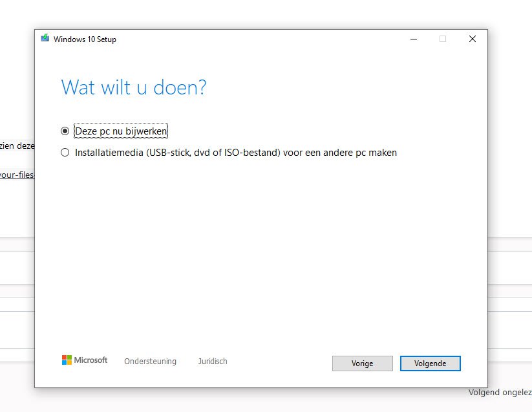Screen dimensions: 532x412
Task: Open the 'your-files' link in background page
Action: point(17,175)
